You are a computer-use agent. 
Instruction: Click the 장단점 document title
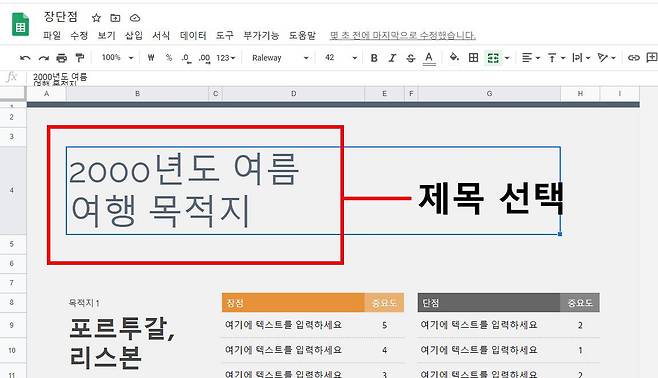click(61, 17)
